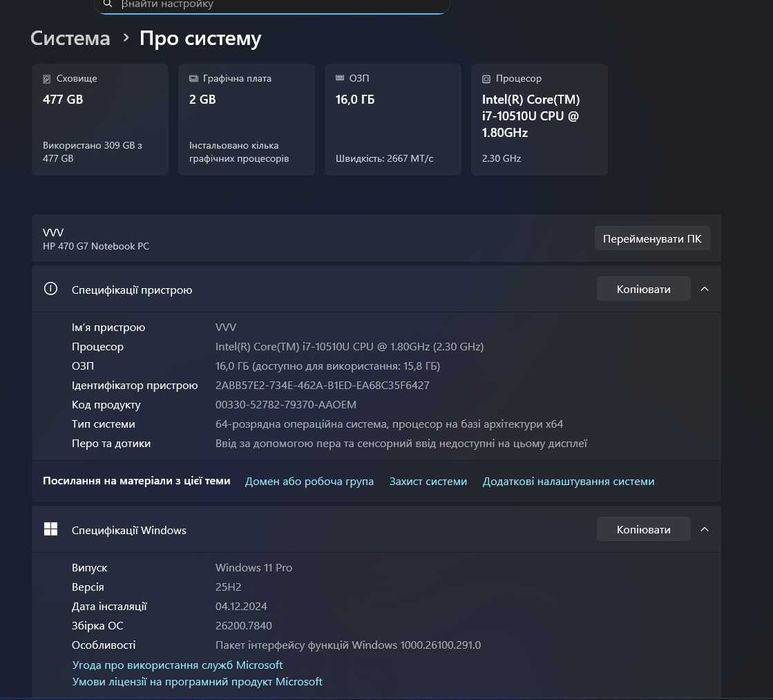Click the Windows logo icon
This screenshot has width=773, height=700.
point(50,529)
